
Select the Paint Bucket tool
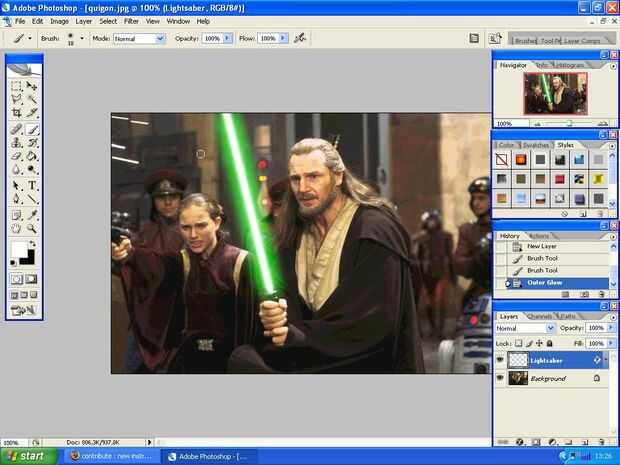pyautogui.click(x=32, y=156)
